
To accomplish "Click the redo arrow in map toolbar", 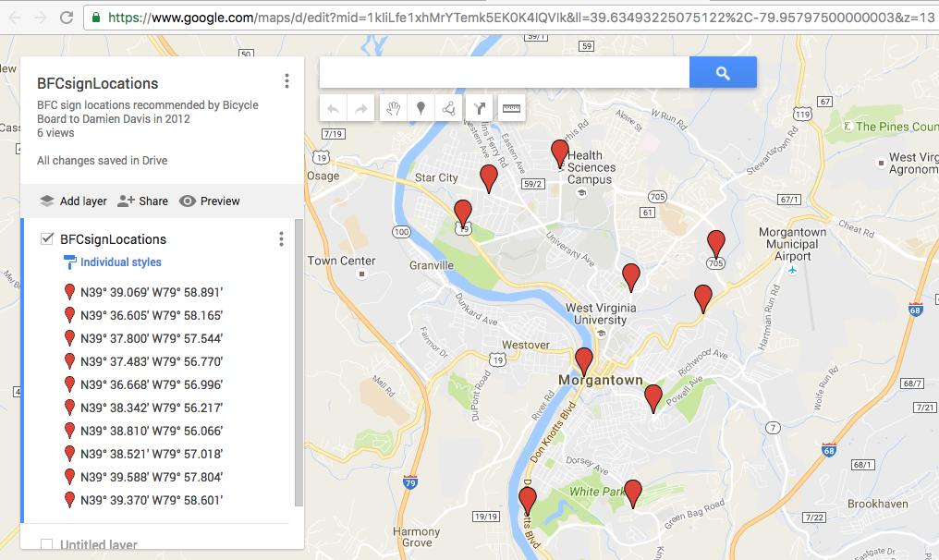I will (361, 108).
